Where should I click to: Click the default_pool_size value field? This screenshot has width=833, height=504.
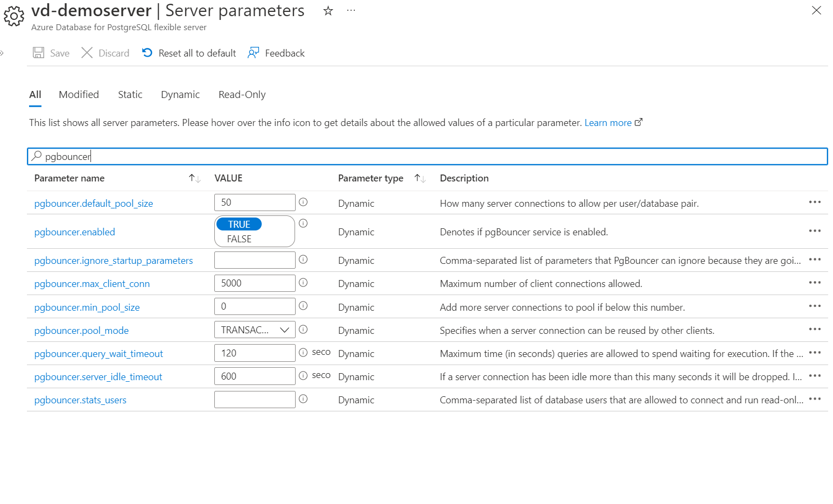click(255, 202)
